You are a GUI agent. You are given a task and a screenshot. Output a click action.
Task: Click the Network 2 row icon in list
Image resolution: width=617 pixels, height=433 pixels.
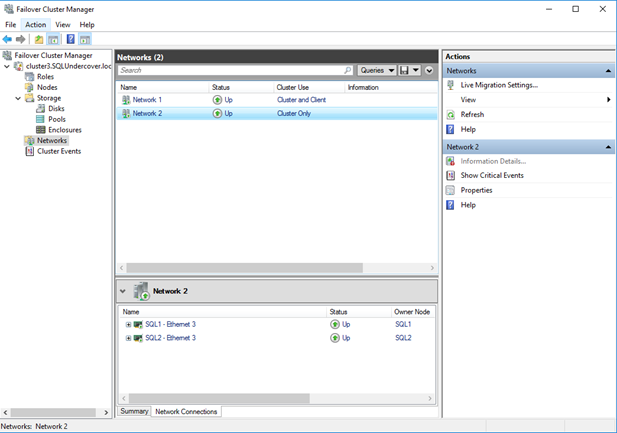click(x=126, y=113)
